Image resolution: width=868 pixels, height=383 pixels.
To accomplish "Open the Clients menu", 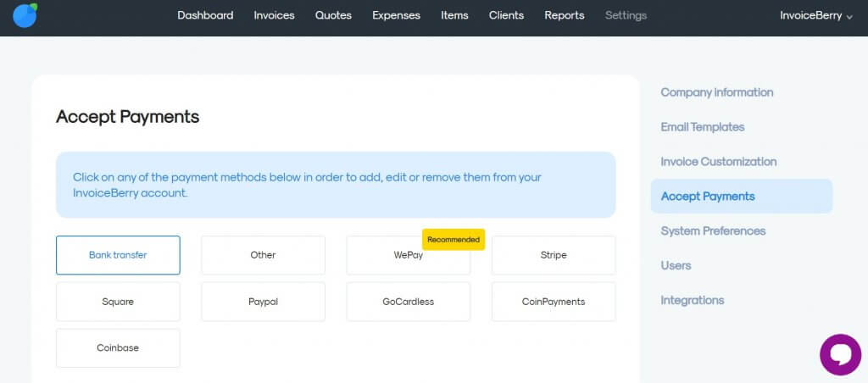I will [507, 15].
